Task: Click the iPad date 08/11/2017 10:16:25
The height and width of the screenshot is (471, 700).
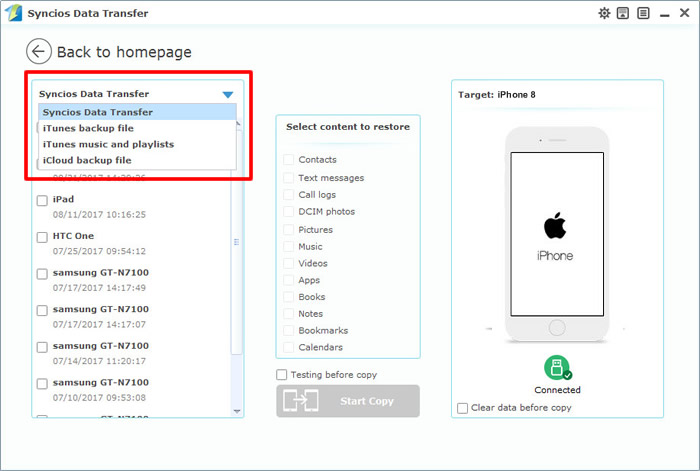Action: pyautogui.click(x=99, y=215)
